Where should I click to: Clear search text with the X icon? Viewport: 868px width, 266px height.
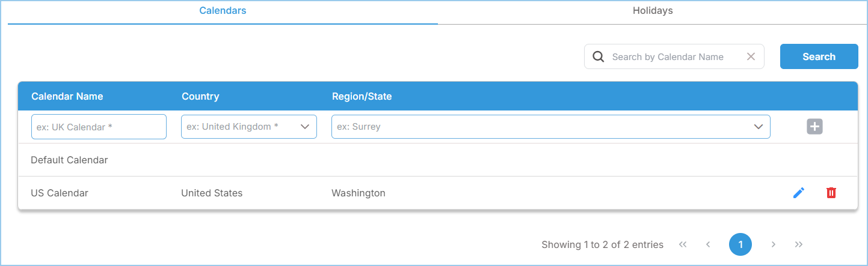(x=751, y=56)
